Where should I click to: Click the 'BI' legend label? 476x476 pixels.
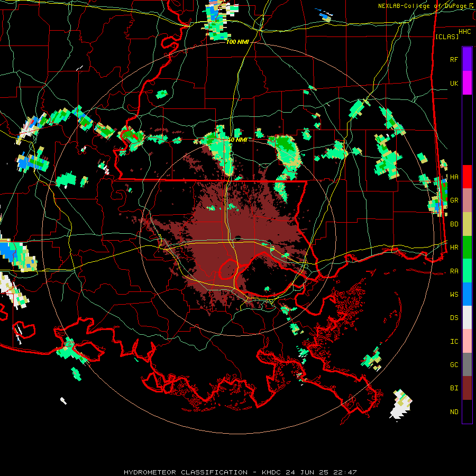454,388
